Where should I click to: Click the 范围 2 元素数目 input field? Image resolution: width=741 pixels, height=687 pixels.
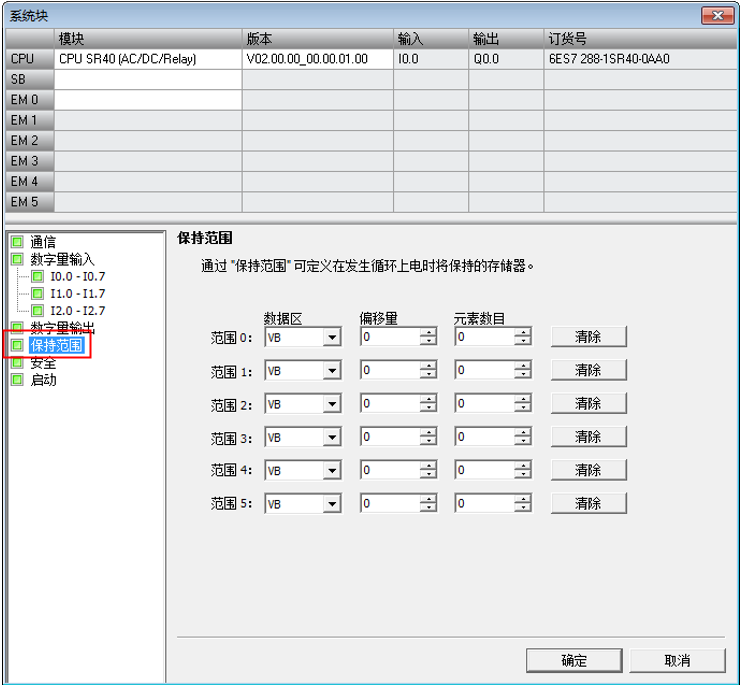(484, 405)
